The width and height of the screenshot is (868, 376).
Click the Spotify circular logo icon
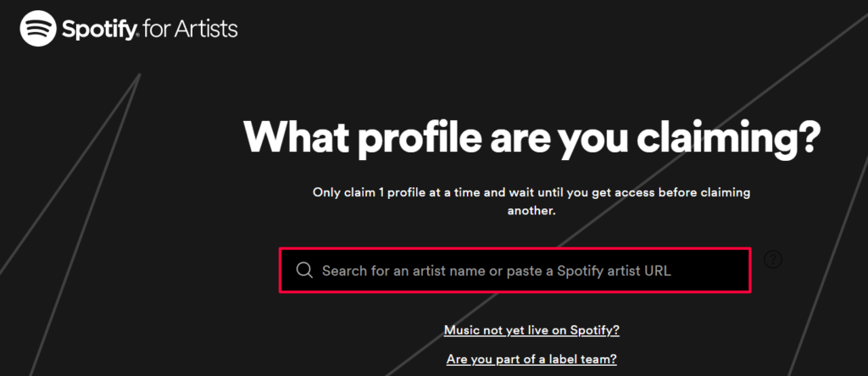(38, 29)
